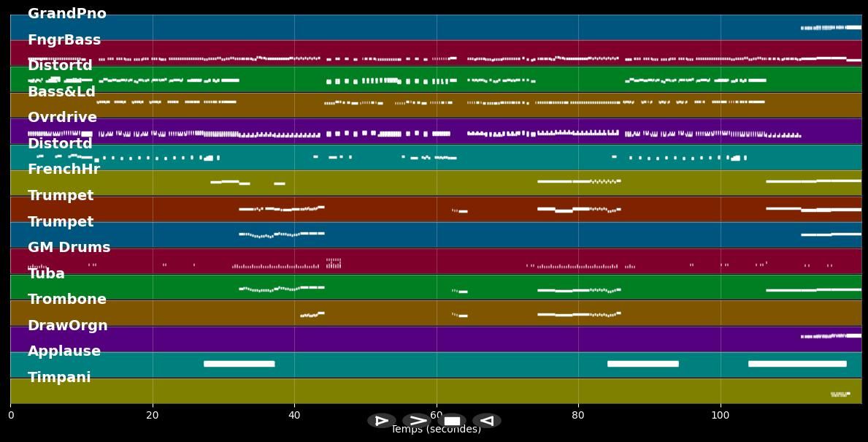Screen dimensions: 868x442
Task: Select the GrandPno track label
Action: point(66,13)
